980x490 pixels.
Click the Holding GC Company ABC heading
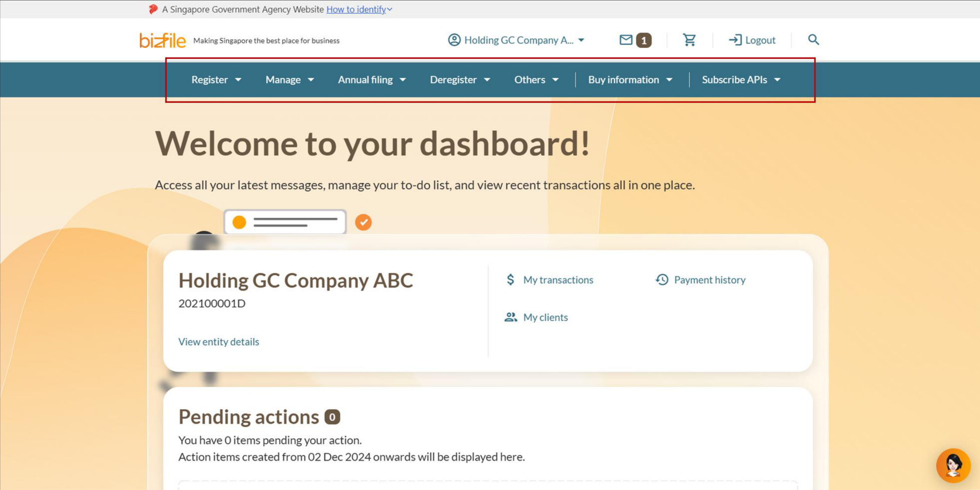[x=296, y=280]
